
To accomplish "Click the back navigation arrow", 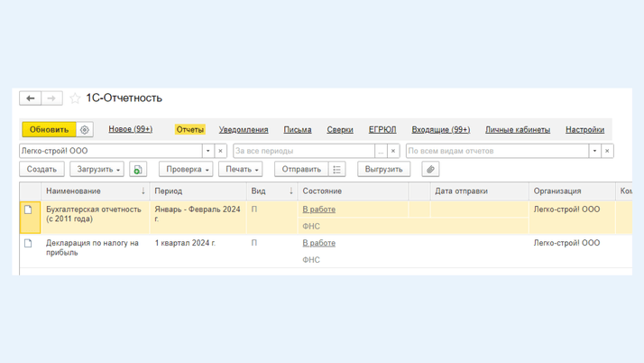I will pos(31,98).
